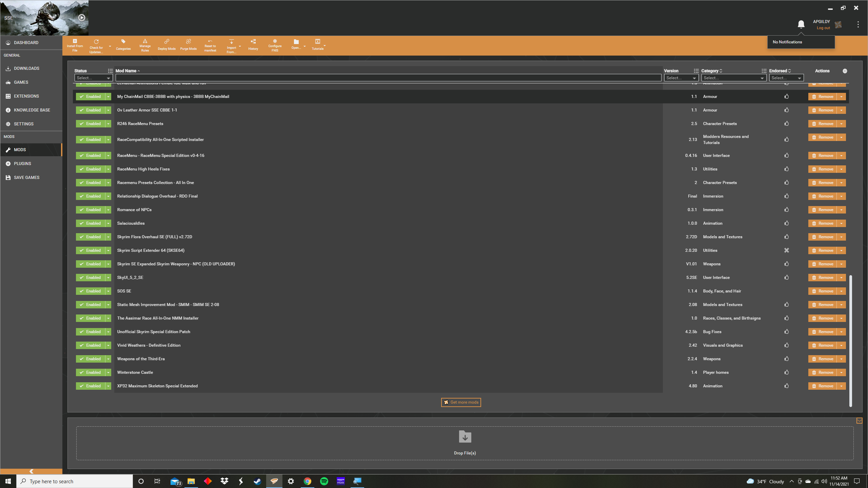This screenshot has height=488, width=868.
Task: Toggle the drop zone panel collapse icon
Action: pyautogui.click(x=859, y=421)
